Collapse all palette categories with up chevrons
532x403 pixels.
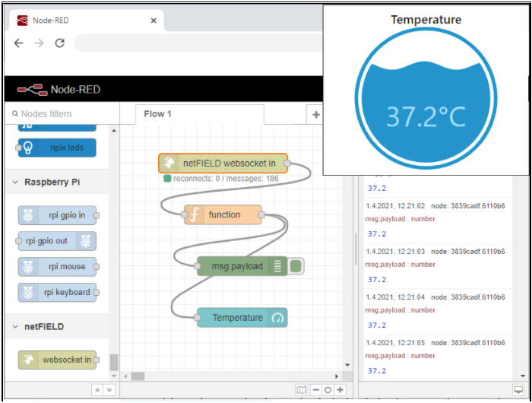click(x=97, y=390)
